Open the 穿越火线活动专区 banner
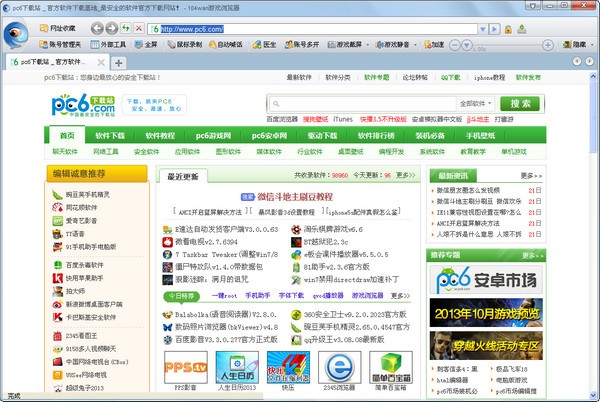Viewport: 600px width, 402px height. [x=486, y=346]
